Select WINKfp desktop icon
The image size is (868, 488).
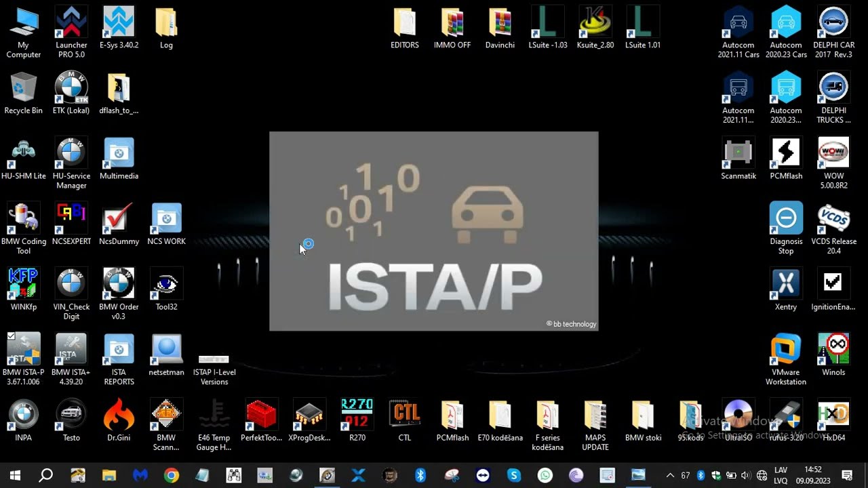coord(24,289)
